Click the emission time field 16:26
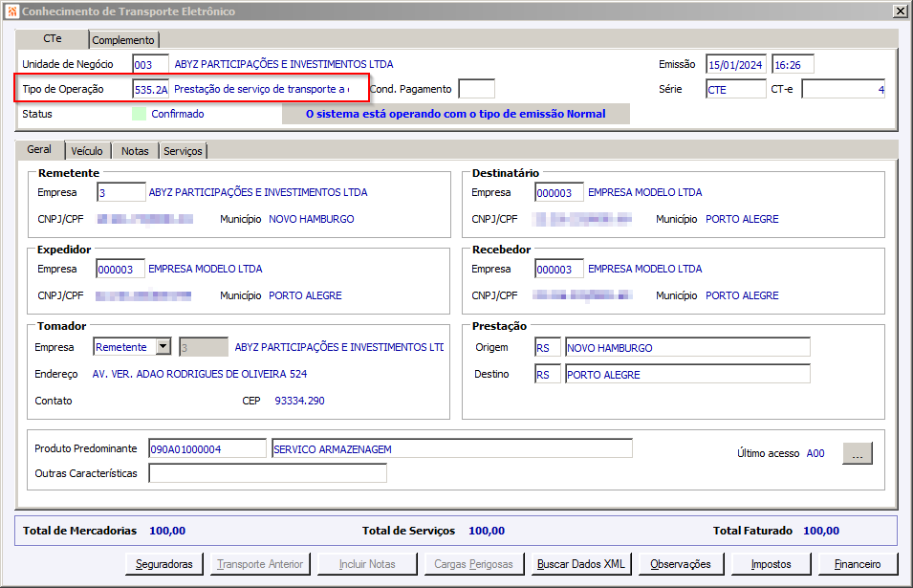This screenshot has width=913, height=588. (793, 65)
